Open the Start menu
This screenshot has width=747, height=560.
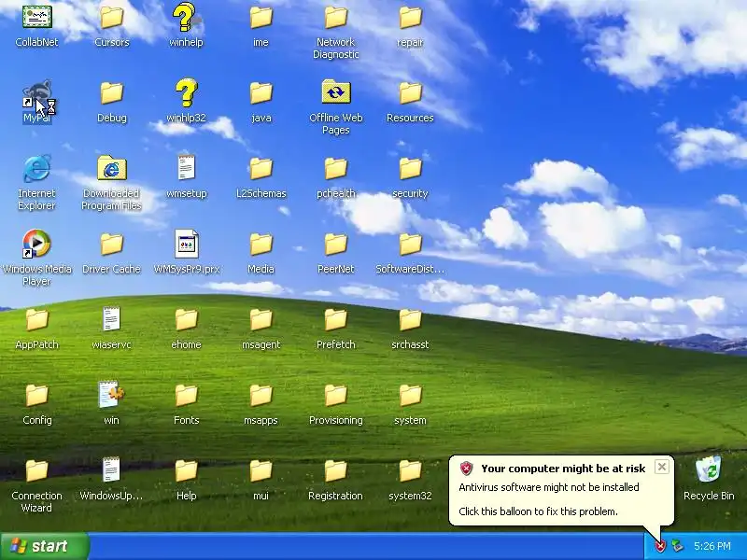[44, 546]
